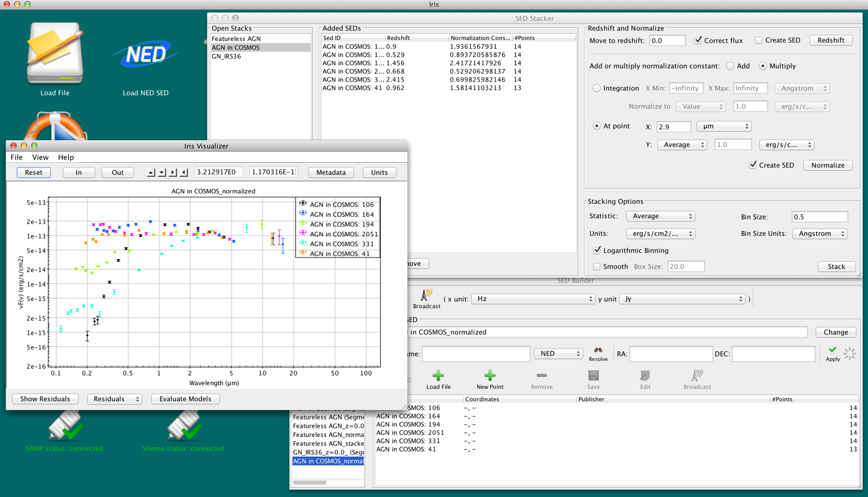
Task: Open the stacking Units erg/s/cm2 dropdown
Action: click(660, 234)
